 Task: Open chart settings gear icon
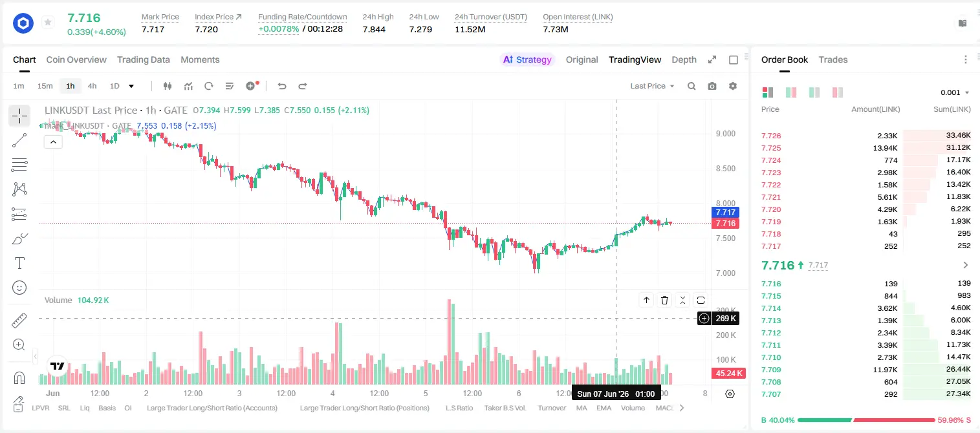733,86
